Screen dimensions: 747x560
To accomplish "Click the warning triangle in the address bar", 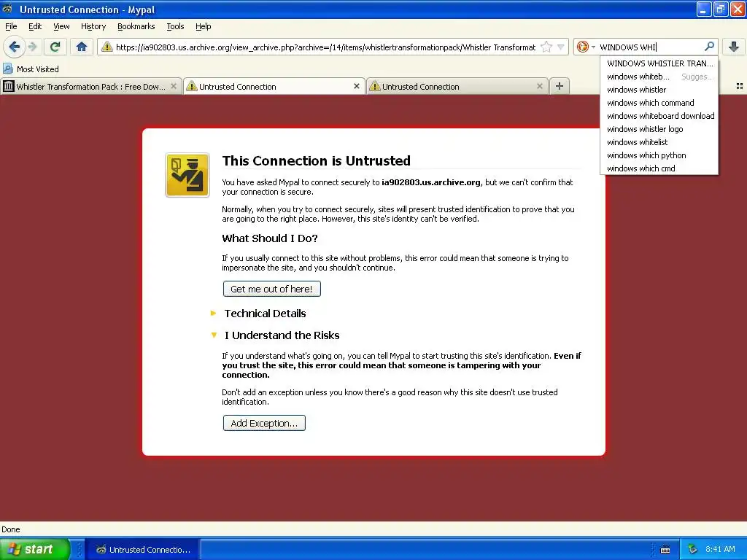I will pos(107,47).
